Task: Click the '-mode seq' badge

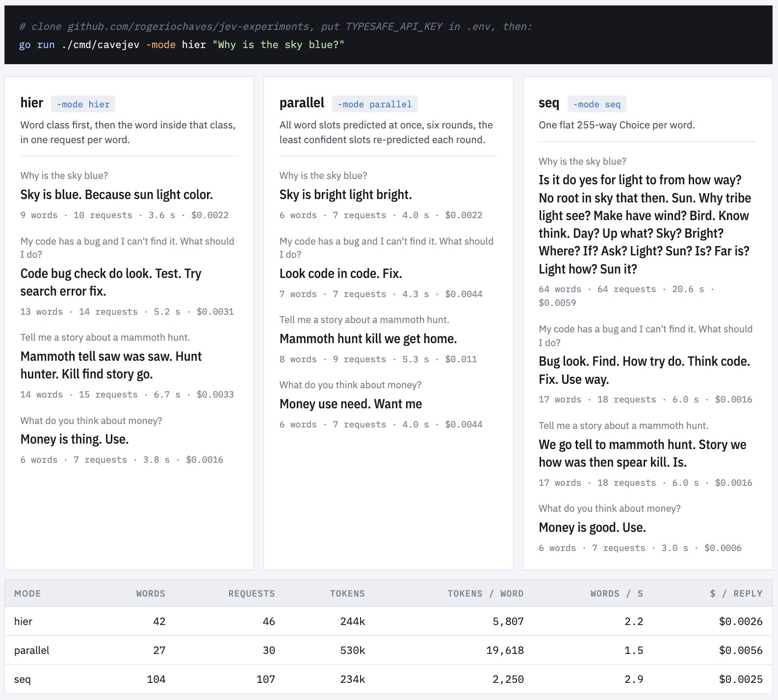Action: tap(597, 104)
